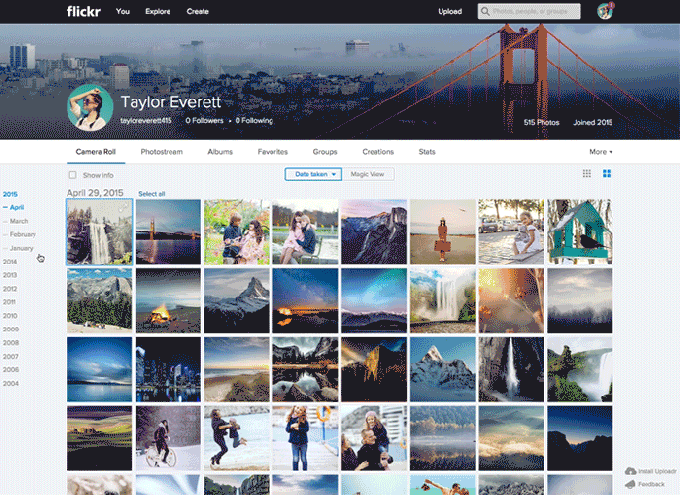Open the teal birdhouse photo thumbnail
680x495 pixels.
click(579, 232)
